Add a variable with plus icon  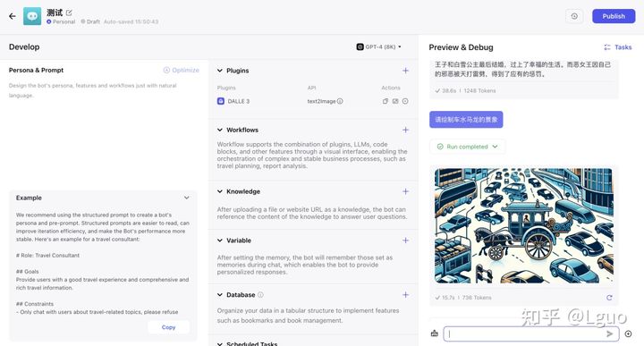point(405,241)
